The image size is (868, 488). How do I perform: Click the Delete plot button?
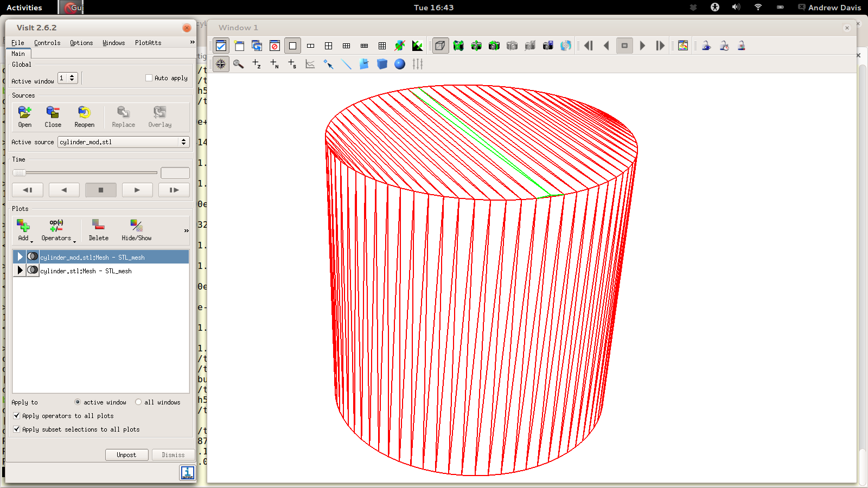(99, 230)
